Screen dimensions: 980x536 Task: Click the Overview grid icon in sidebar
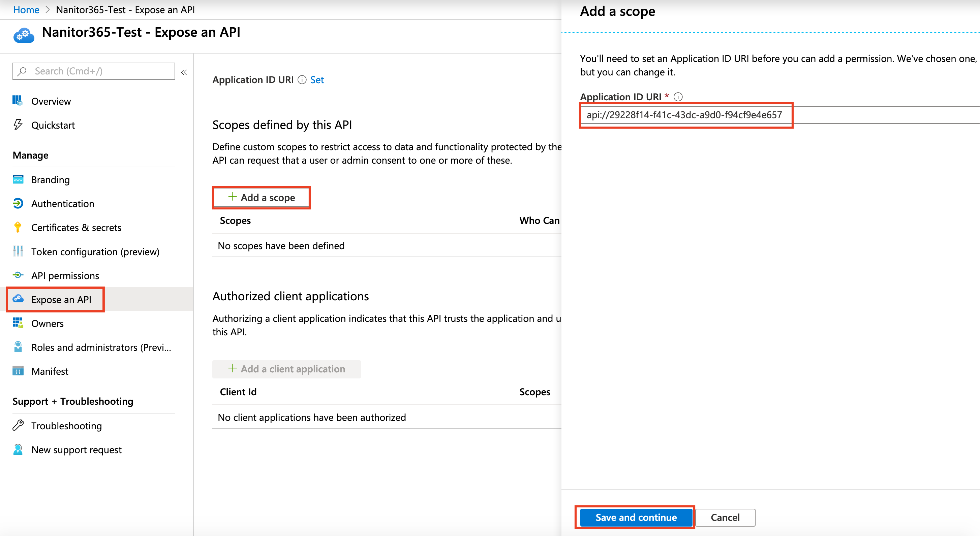pos(18,101)
